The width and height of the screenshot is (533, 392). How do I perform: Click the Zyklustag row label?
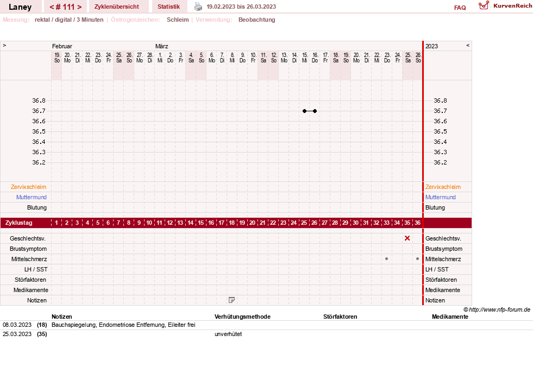tap(18, 223)
